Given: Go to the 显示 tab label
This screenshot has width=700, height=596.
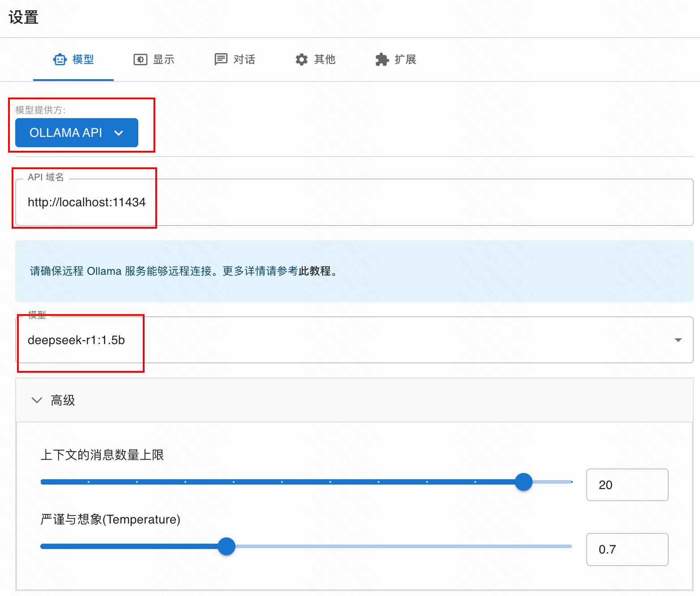Looking at the screenshot, I should point(164,60).
